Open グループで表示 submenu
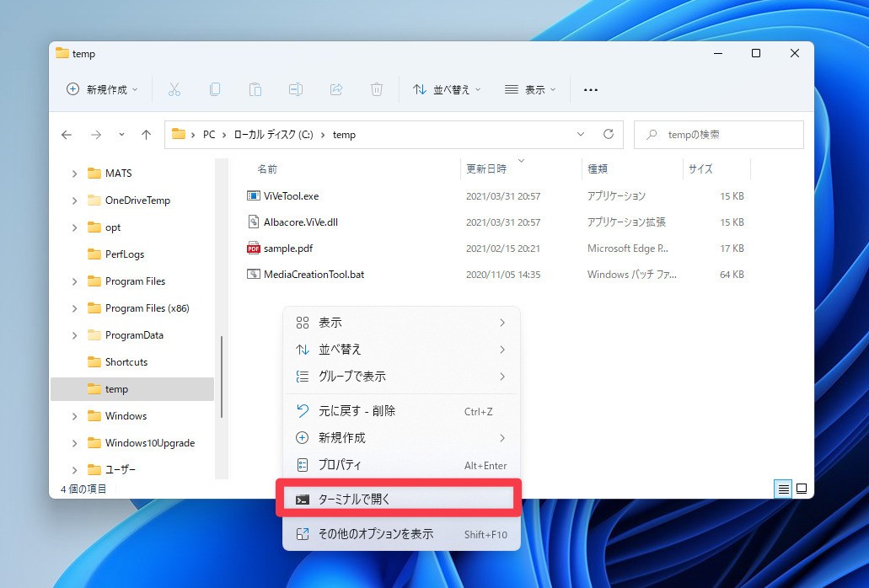This screenshot has height=588, width=869. click(x=401, y=377)
